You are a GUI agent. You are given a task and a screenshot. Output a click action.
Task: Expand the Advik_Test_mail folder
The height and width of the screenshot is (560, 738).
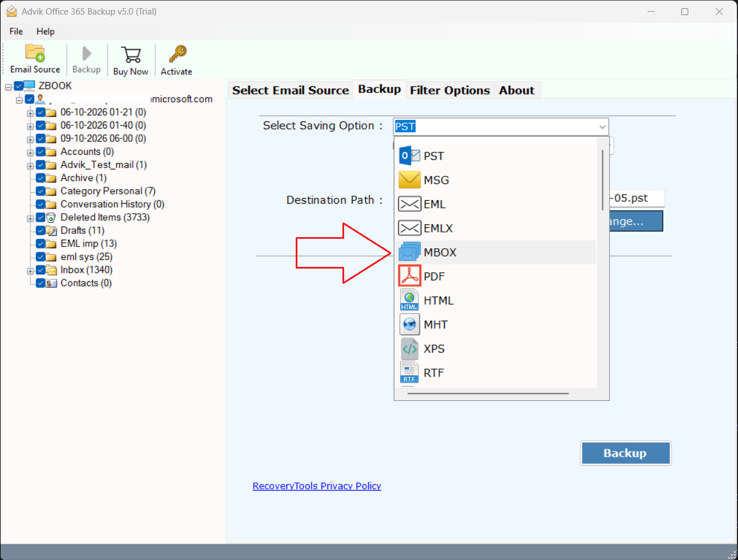pos(30,166)
